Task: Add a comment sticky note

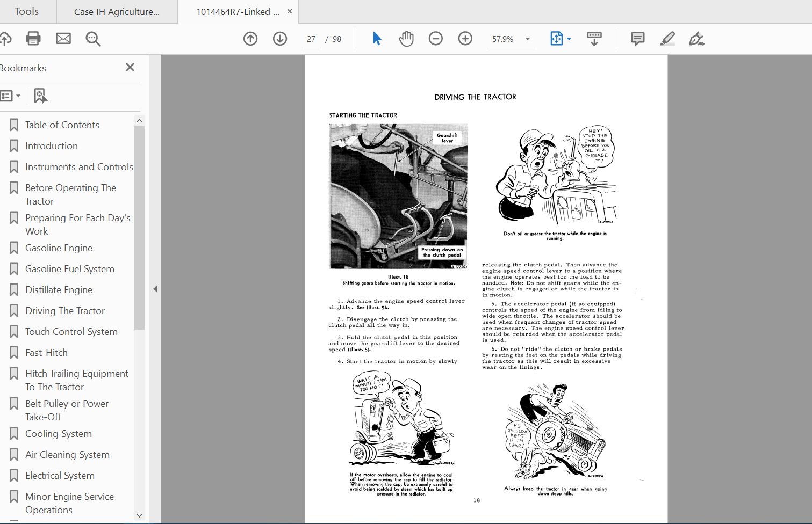Action: pos(638,39)
